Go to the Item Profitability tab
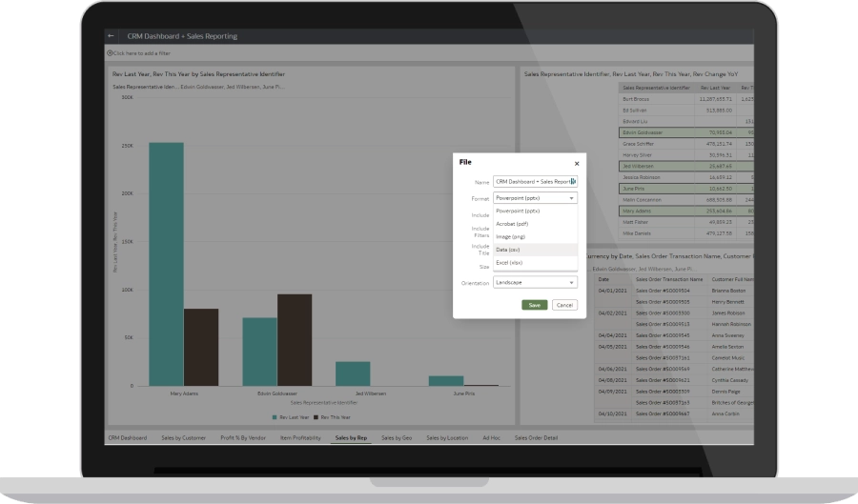The width and height of the screenshot is (858, 504). pos(299,438)
